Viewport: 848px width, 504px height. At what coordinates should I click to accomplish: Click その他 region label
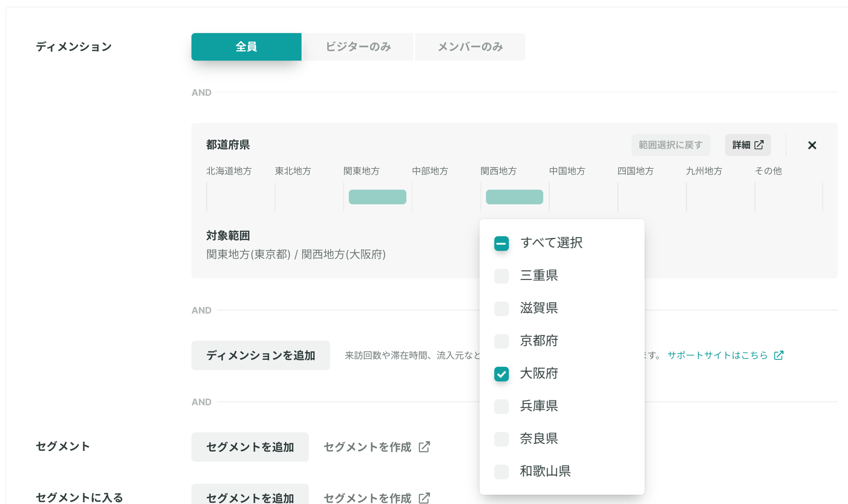pos(768,171)
